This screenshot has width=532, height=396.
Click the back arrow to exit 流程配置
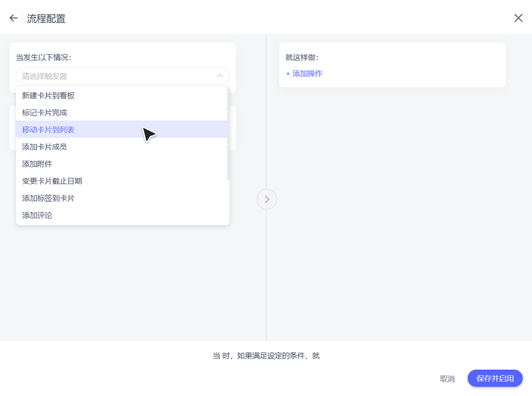point(13,18)
